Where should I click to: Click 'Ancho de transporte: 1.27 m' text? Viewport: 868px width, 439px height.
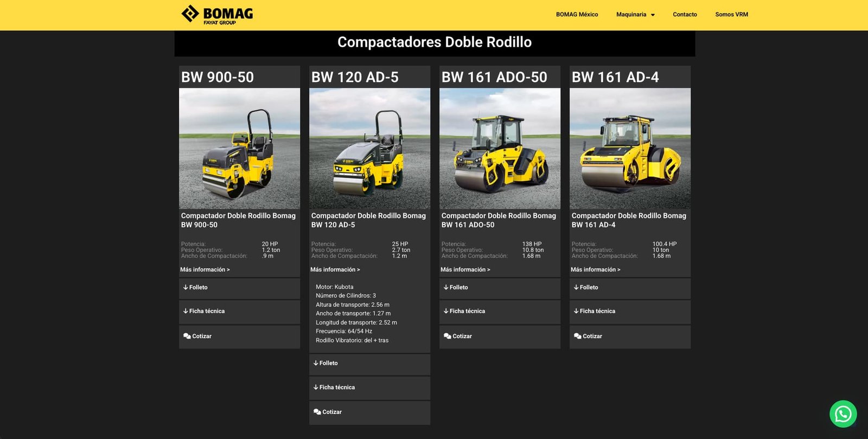[x=353, y=313]
